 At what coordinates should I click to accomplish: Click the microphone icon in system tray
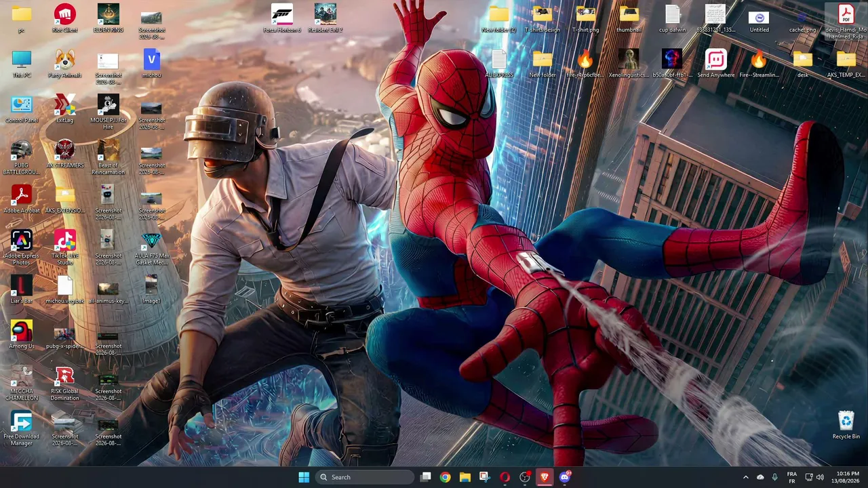(774, 477)
